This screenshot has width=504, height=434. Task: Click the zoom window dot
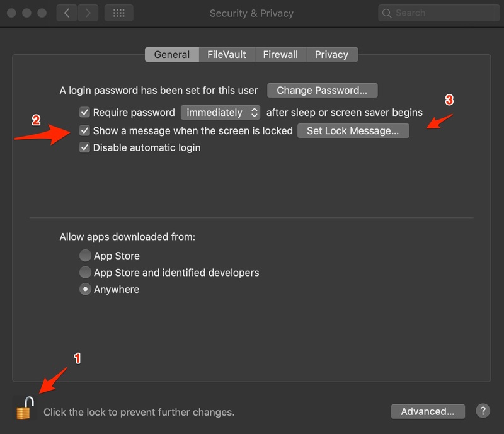click(x=42, y=13)
